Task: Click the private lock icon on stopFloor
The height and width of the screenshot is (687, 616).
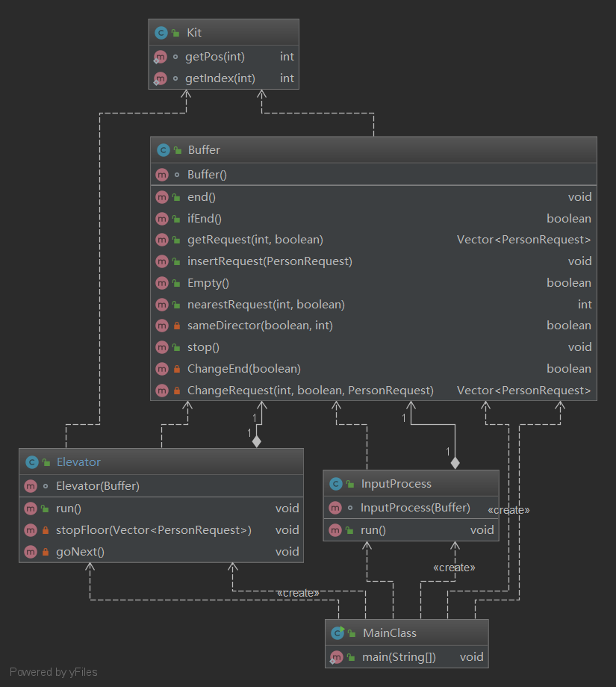Action: coord(45,530)
